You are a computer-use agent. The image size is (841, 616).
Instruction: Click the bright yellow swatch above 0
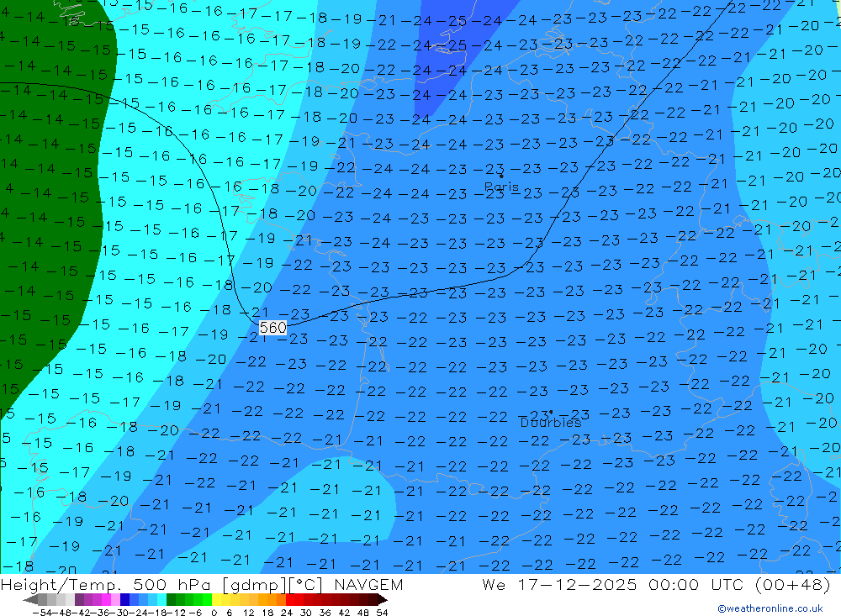[x=217, y=599]
